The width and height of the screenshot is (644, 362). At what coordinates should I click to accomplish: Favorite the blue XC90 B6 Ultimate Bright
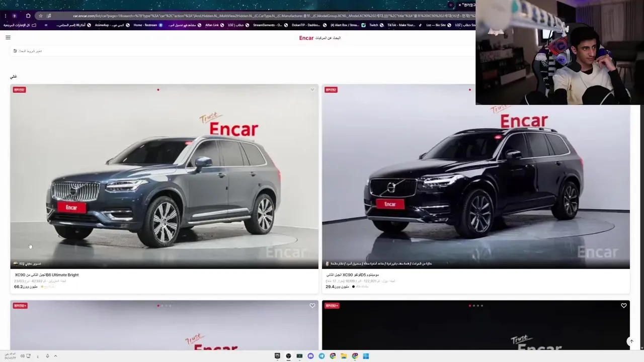click(x=312, y=89)
